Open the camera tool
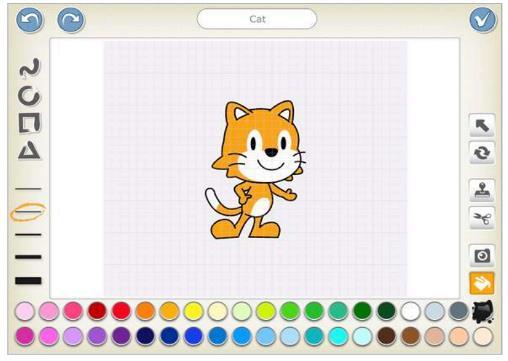 click(482, 256)
